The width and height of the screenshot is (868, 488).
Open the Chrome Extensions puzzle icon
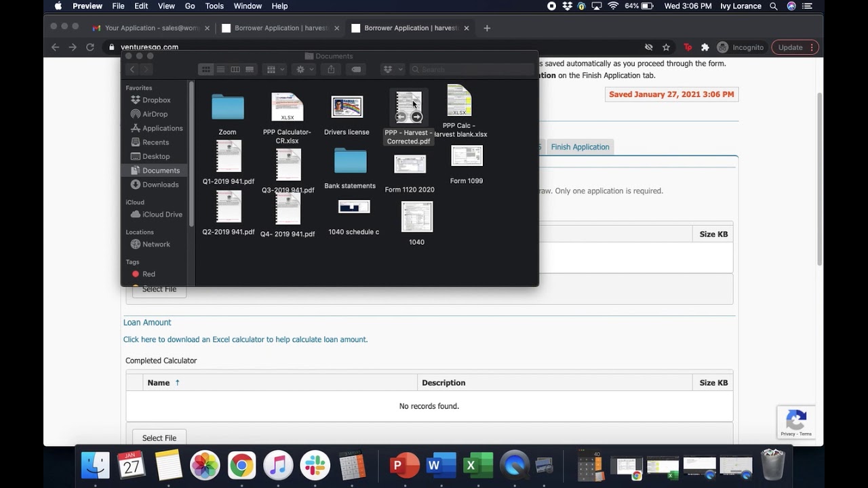[705, 47]
